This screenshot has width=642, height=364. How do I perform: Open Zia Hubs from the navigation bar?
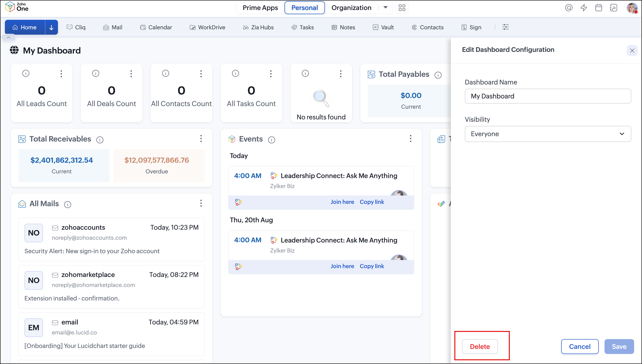[258, 27]
